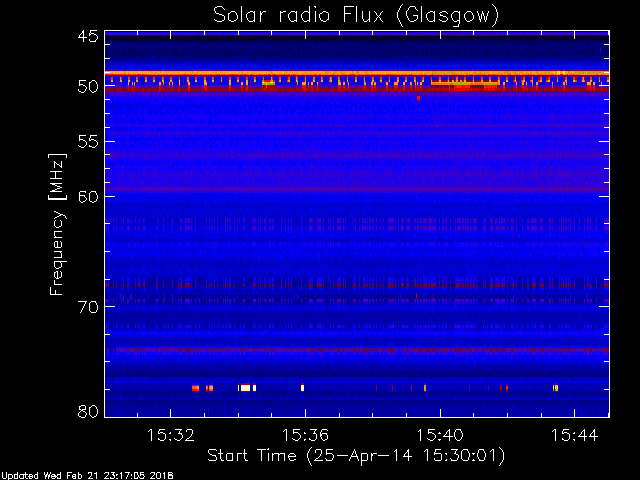The height and width of the screenshot is (480, 640).
Task: Click the 70 MHz tick label
Action: (x=88, y=307)
